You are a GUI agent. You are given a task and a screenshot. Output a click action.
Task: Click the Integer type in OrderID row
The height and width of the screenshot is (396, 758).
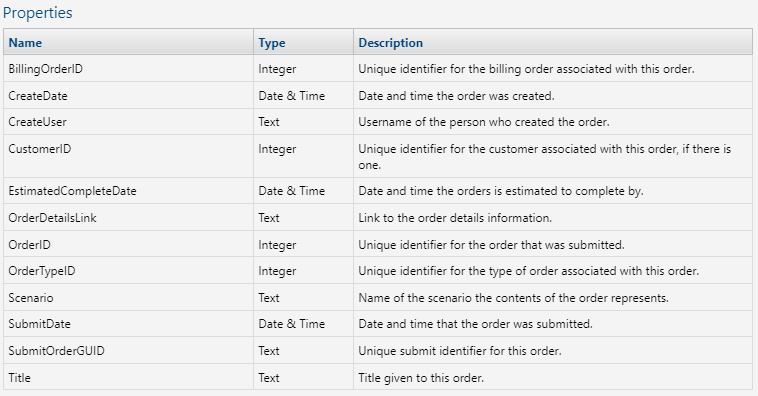[x=277, y=245]
